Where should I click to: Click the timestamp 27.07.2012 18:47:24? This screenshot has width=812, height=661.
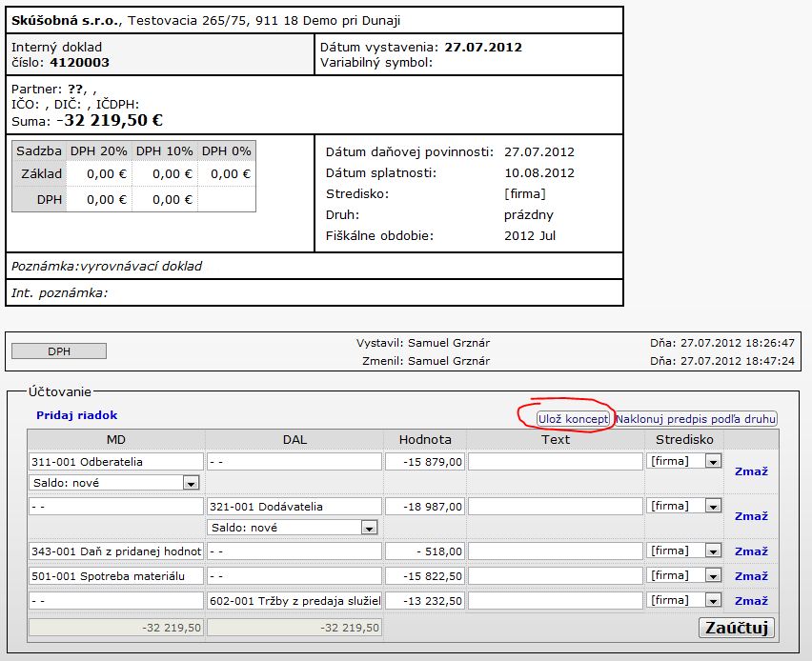pos(738,361)
